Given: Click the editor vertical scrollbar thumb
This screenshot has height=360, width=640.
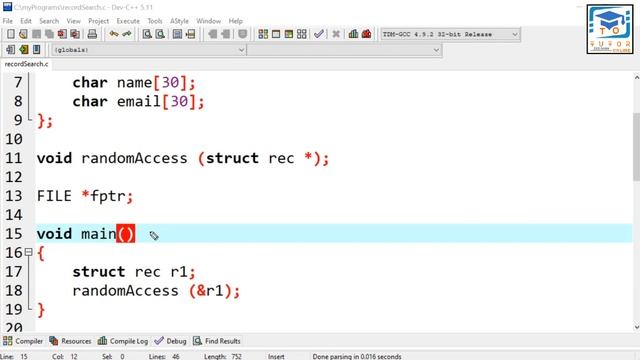Looking at the screenshot, I should [636, 146].
